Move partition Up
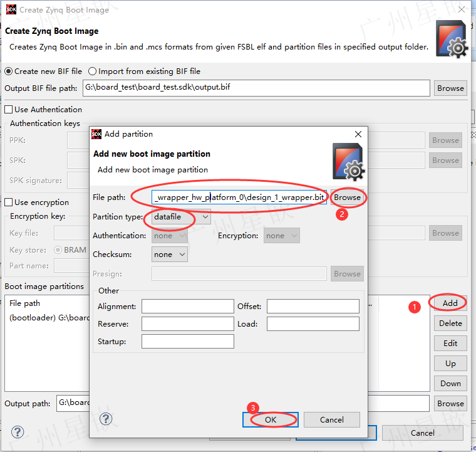The height and width of the screenshot is (452, 476). click(450, 364)
